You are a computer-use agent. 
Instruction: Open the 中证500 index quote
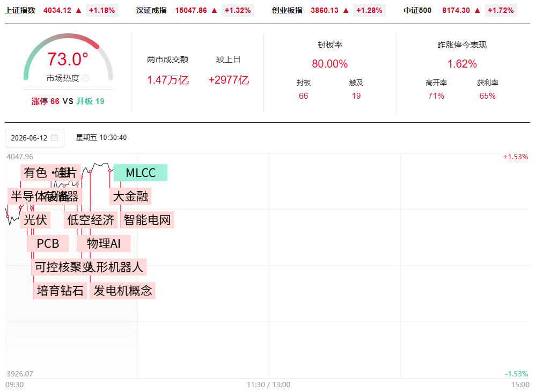[417, 10]
